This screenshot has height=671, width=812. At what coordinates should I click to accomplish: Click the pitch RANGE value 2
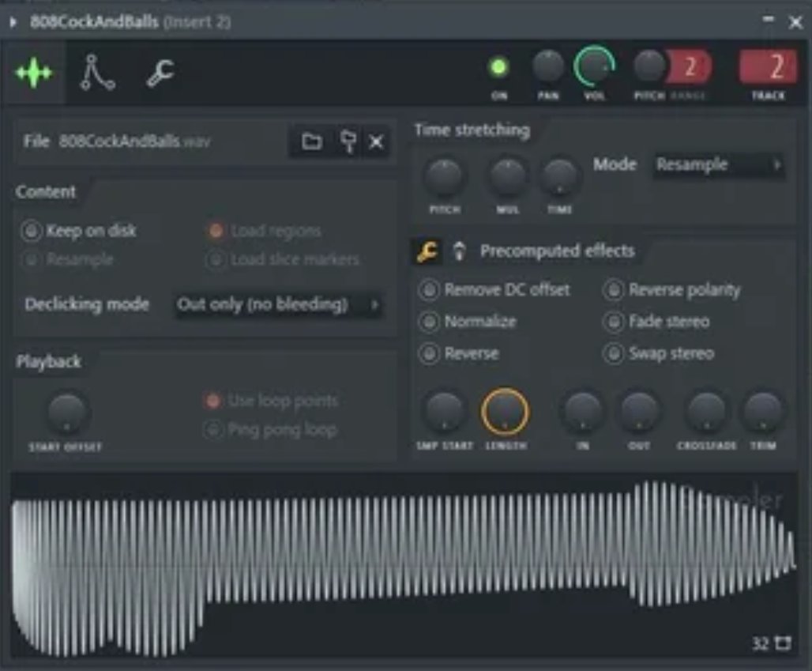(x=690, y=67)
